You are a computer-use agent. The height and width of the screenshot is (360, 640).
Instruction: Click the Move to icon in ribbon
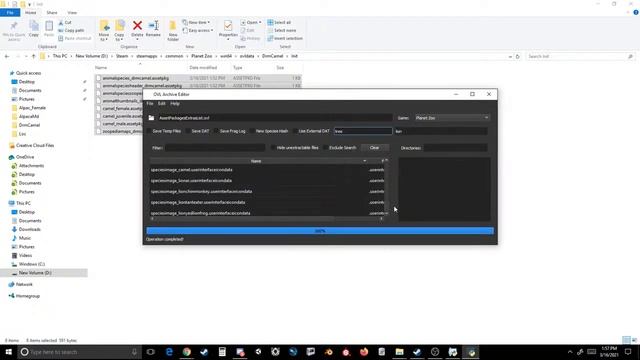(104, 26)
